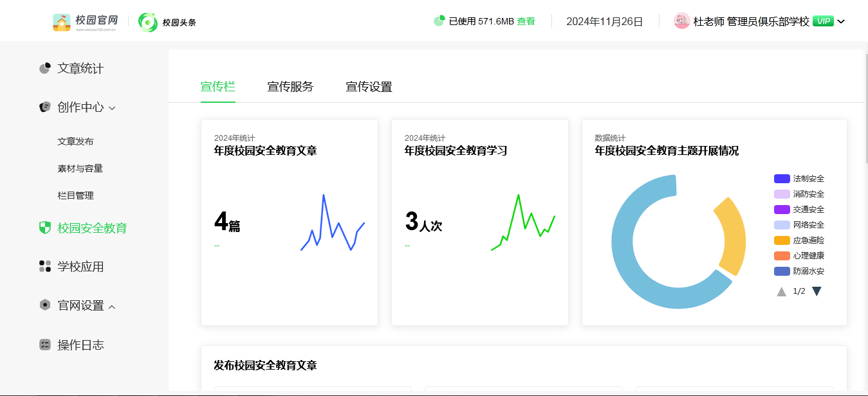
Task: Switch to the 宣传服务 tab
Action: coord(290,87)
